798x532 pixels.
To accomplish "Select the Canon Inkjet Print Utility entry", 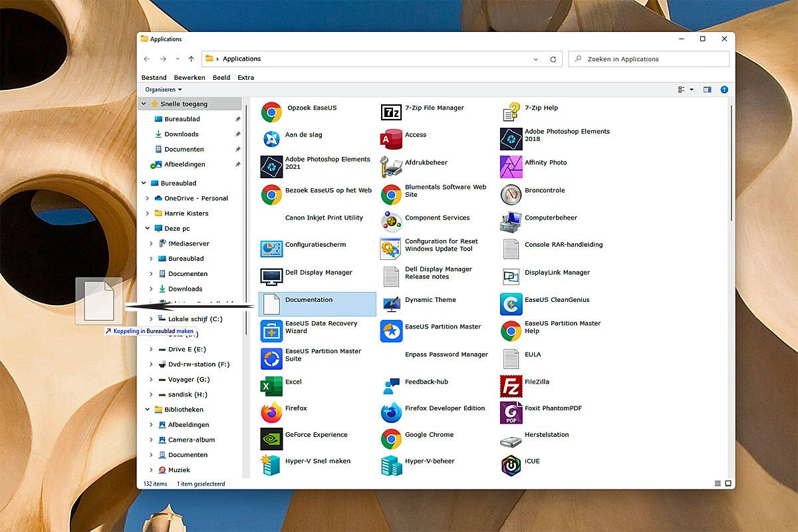I will point(324,218).
